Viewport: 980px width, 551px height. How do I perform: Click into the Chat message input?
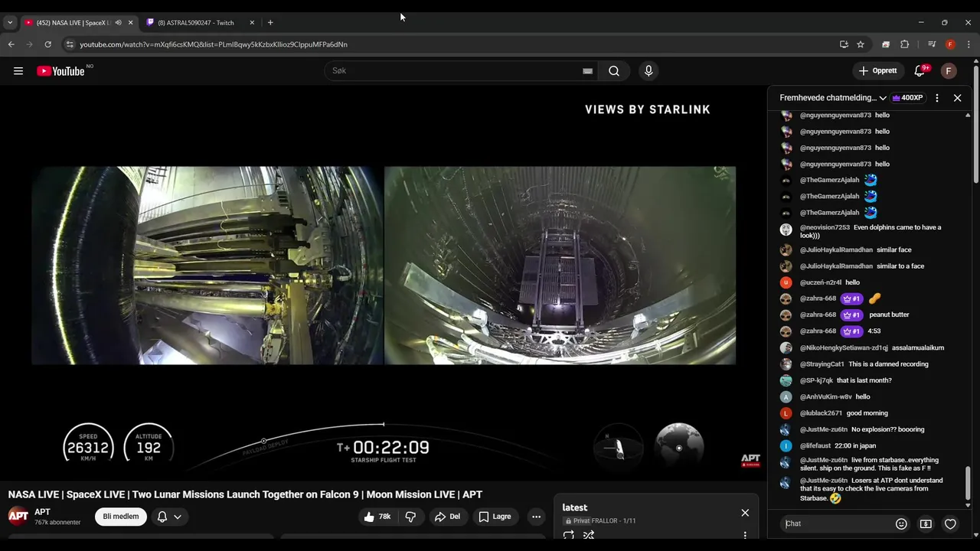click(836, 524)
